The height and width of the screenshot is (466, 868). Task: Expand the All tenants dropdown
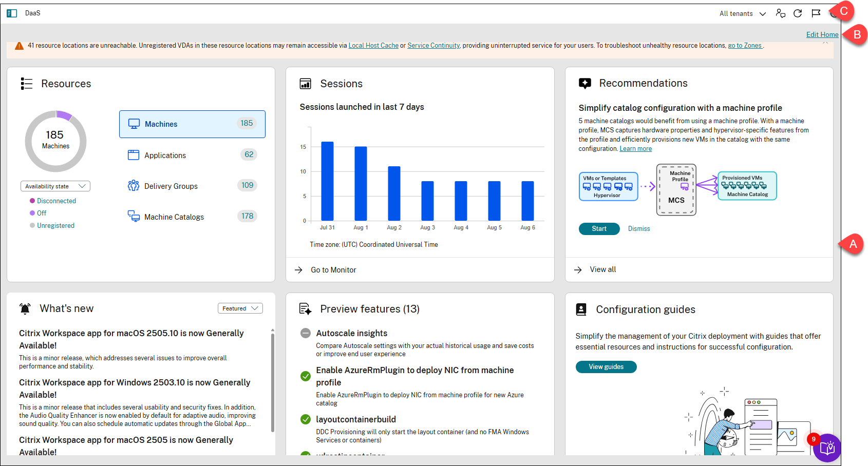(743, 14)
